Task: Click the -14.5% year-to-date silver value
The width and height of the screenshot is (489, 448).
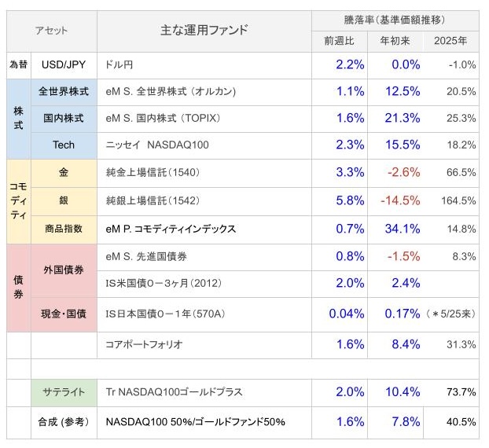Action: click(400, 200)
